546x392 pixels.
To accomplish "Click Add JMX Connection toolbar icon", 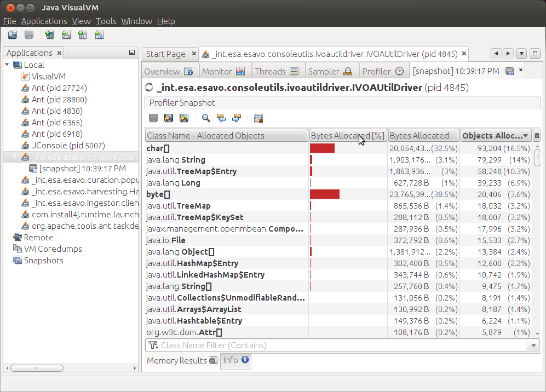I will 66,35.
